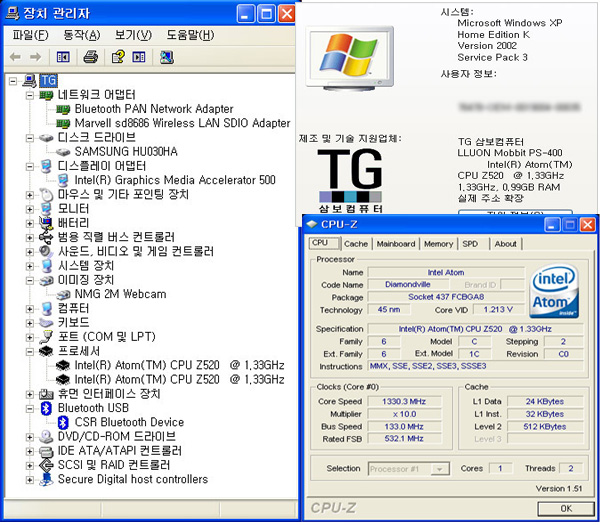Click the Instructions field MMX, SSE list
Viewport: 600px width, 525px height.
pos(475,367)
